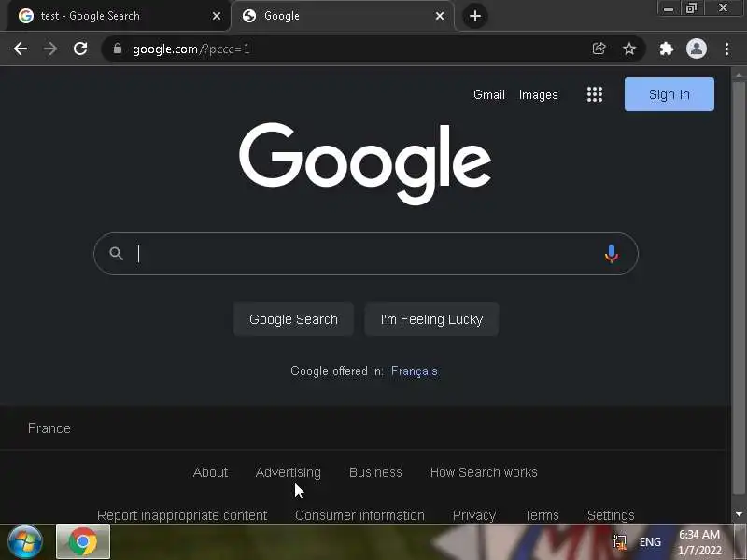Click the Google Search button
Screen dimensions: 747x560
[x=293, y=319]
